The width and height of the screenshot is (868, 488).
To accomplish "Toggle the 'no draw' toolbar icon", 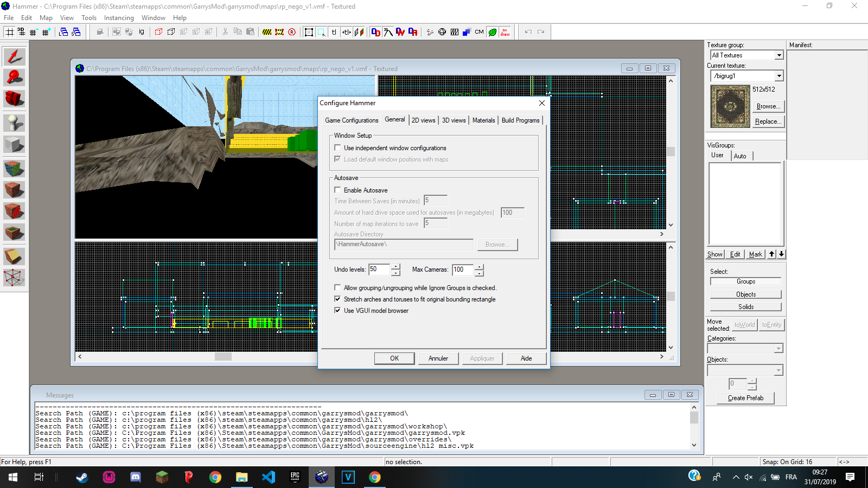I will point(505,32).
